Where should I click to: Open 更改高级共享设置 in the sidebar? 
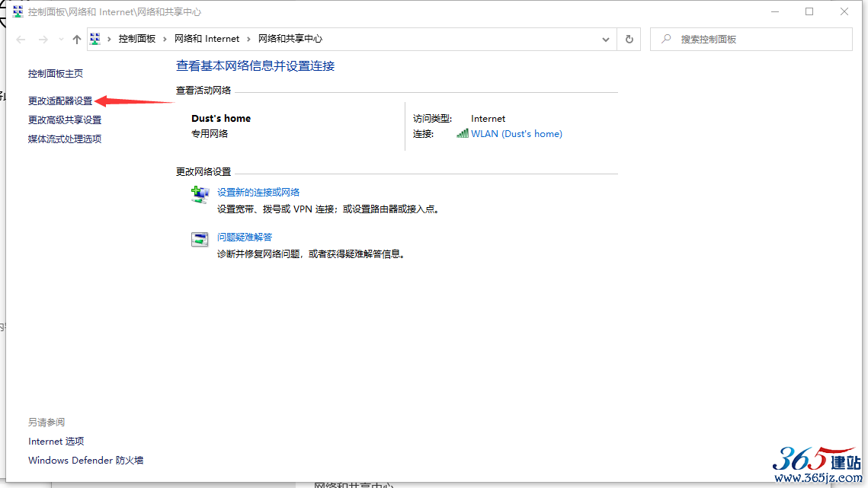[x=65, y=120]
